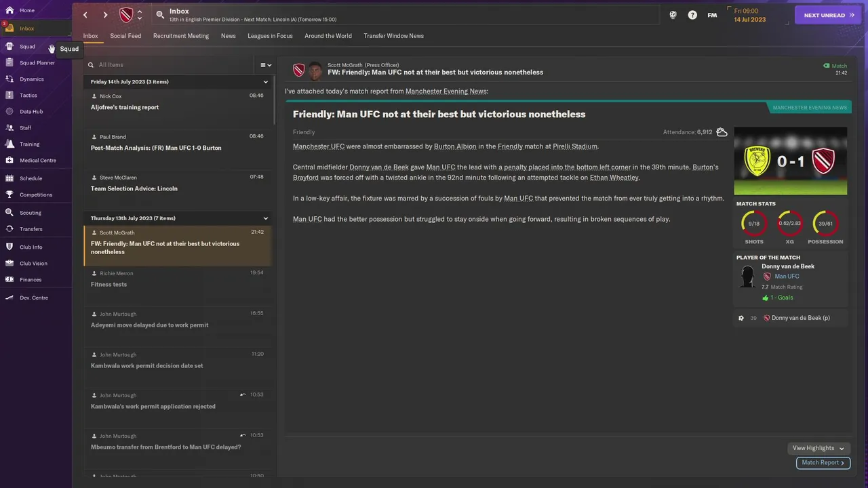Click Ethan Wheatley link in report
Image resolution: width=868 pixels, height=488 pixels.
coord(614,178)
